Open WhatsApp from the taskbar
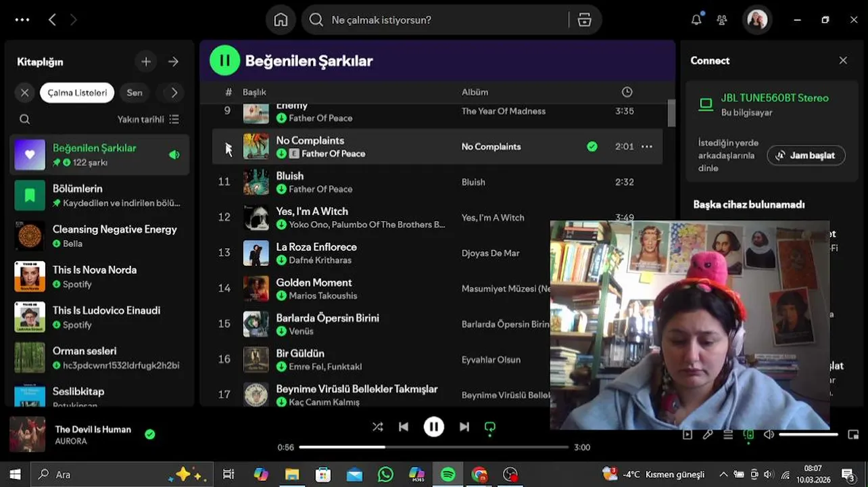This screenshot has width=868, height=487. coord(385,475)
